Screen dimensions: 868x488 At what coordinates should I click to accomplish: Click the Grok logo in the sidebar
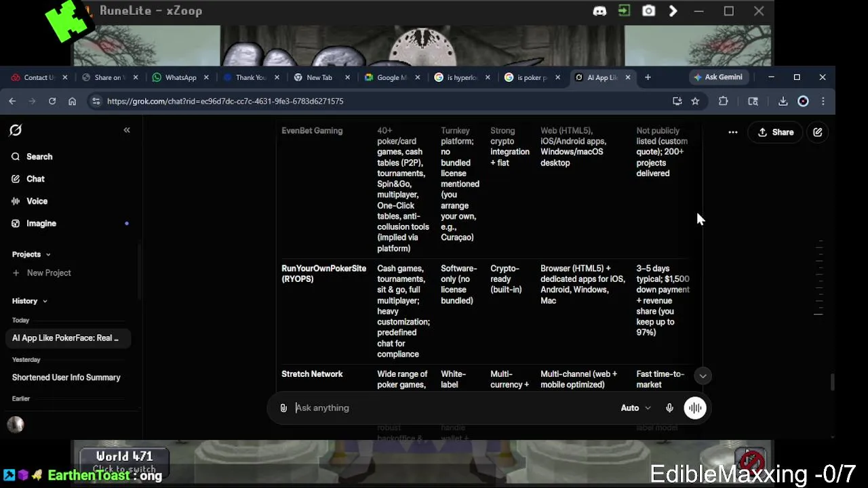[x=16, y=130]
